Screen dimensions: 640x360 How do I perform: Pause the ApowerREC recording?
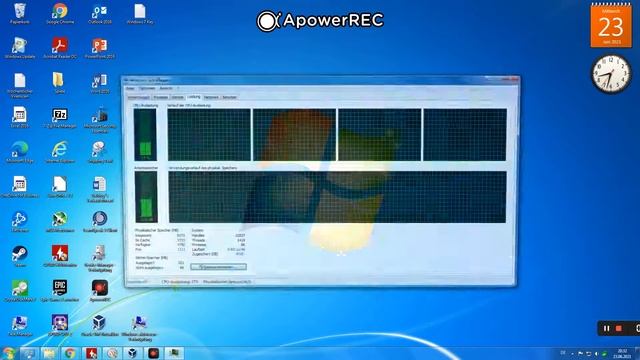(x=607, y=329)
